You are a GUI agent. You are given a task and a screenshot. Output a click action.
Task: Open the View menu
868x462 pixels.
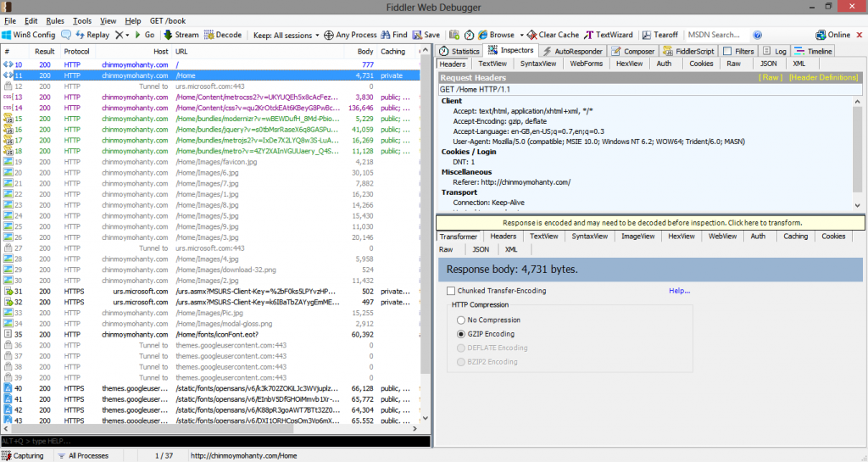pyautogui.click(x=108, y=21)
